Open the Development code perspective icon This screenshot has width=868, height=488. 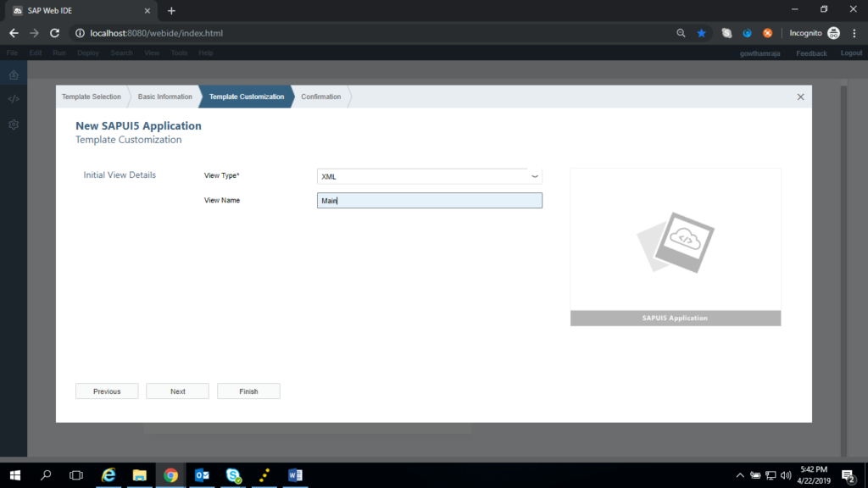[x=14, y=99]
